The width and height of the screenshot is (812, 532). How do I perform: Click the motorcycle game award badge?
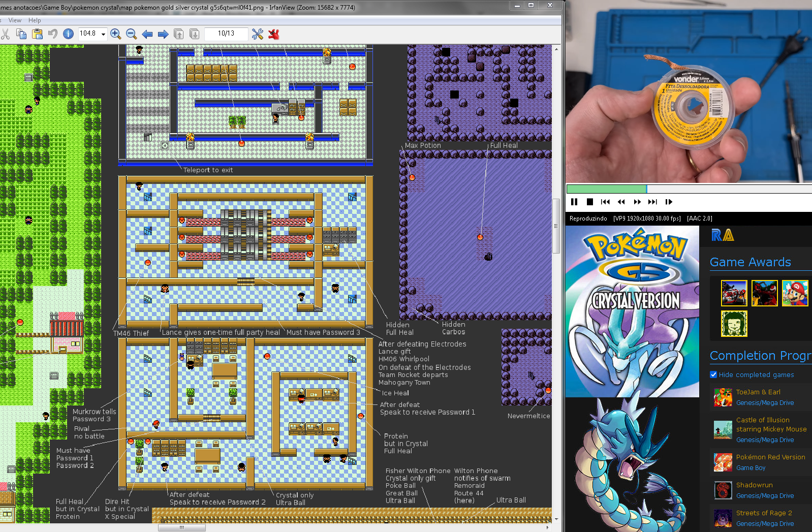pos(734,293)
